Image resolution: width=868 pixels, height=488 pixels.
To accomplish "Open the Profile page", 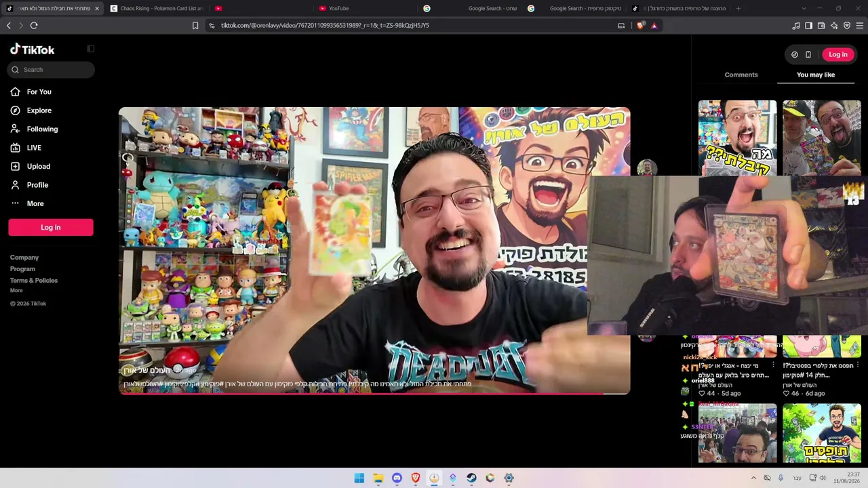I will click(x=37, y=185).
